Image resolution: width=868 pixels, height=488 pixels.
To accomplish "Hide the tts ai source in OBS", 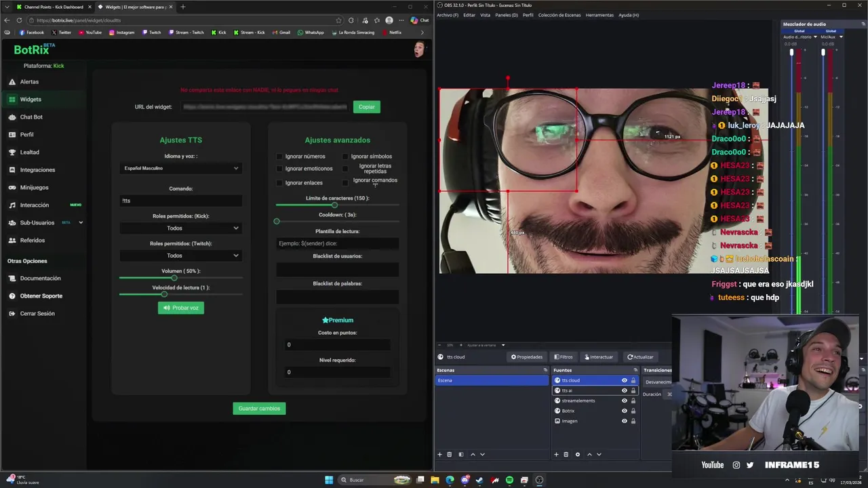I will 624,390.
